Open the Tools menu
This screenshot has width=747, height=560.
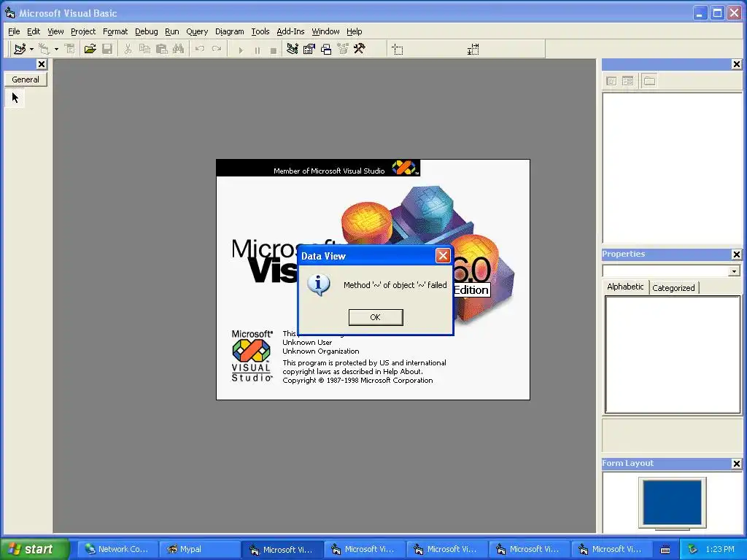point(260,31)
